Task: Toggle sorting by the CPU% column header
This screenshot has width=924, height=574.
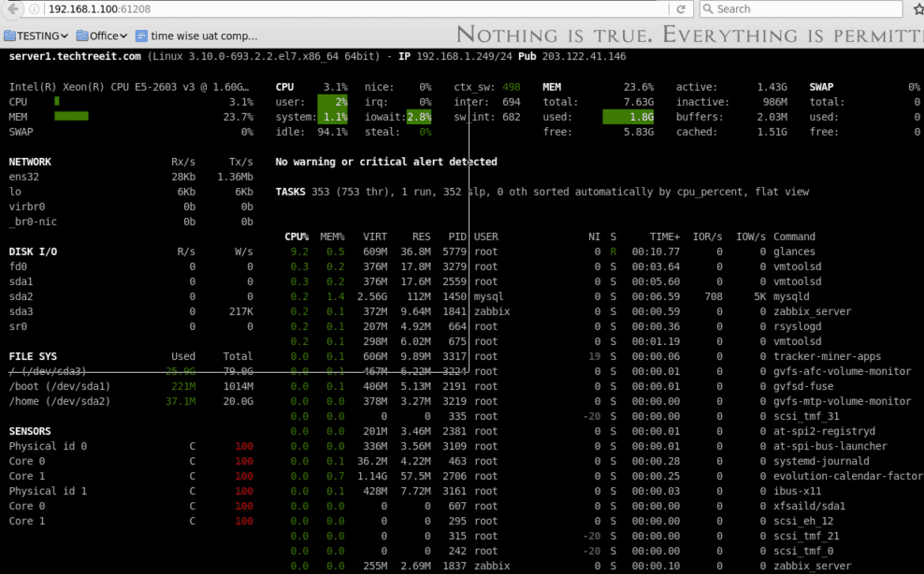Action: [x=296, y=236]
